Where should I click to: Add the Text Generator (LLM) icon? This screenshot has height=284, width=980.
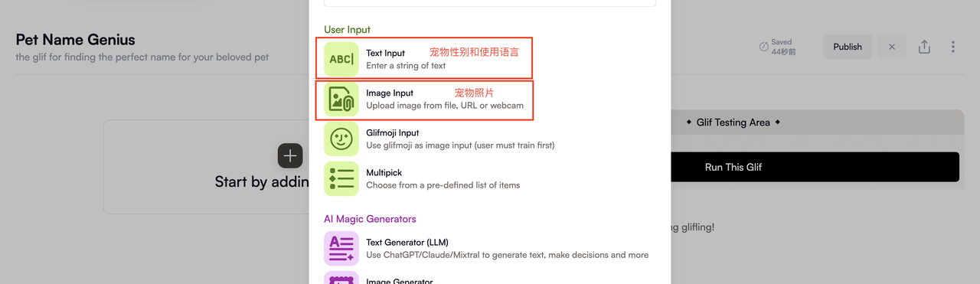tap(341, 248)
